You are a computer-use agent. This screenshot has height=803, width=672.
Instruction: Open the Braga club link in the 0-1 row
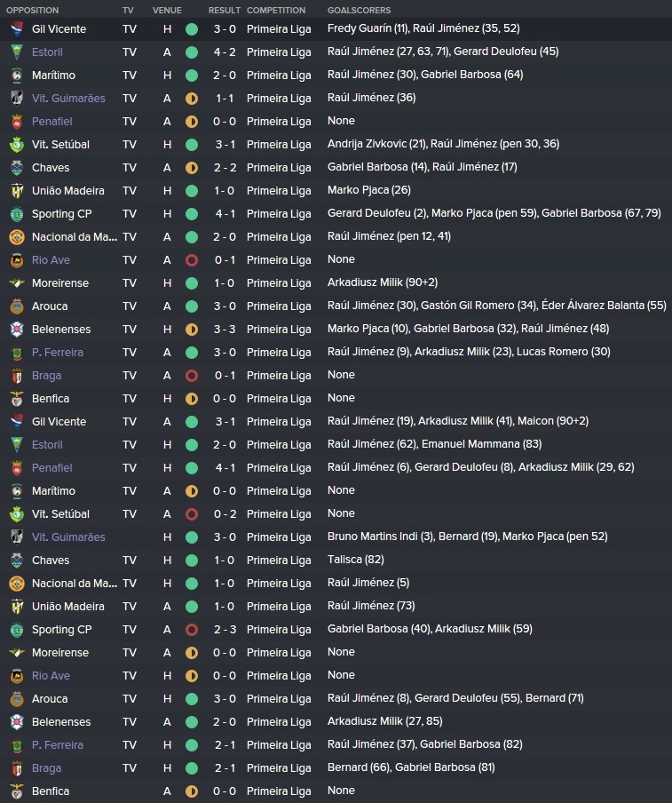[46, 376]
